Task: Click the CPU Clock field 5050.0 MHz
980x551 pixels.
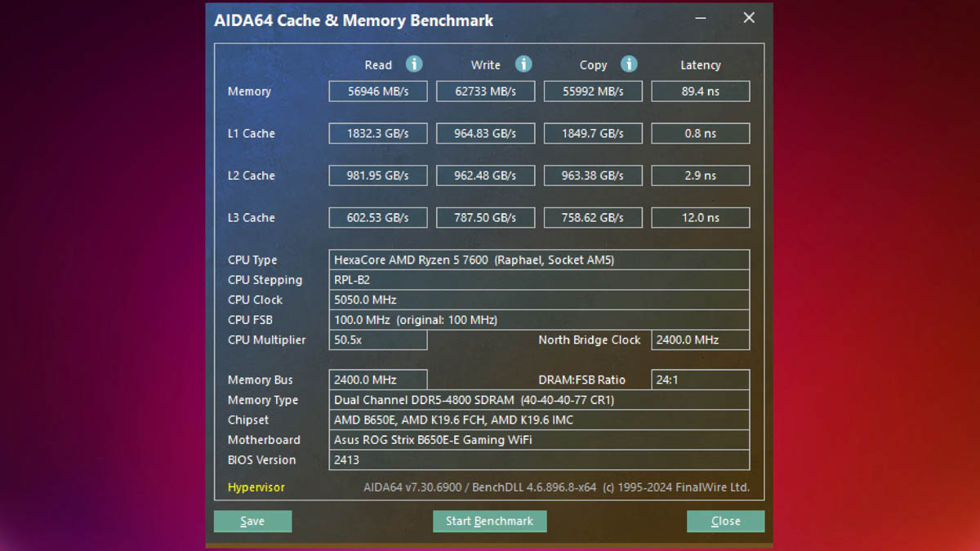Action: click(539, 300)
